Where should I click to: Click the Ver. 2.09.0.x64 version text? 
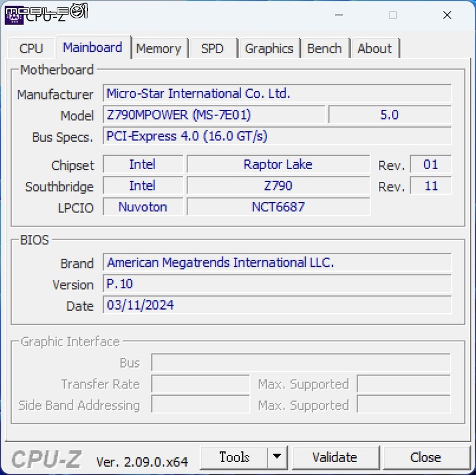[142, 462]
